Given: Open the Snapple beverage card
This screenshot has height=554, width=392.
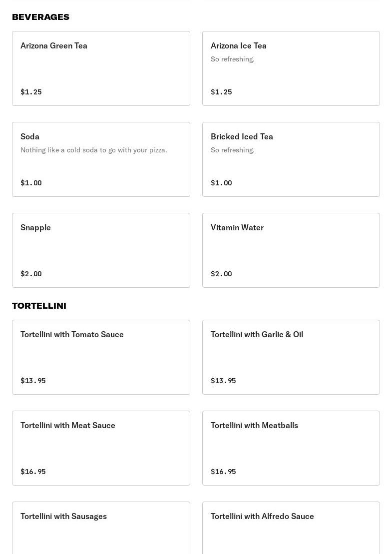Looking at the screenshot, I should (101, 250).
